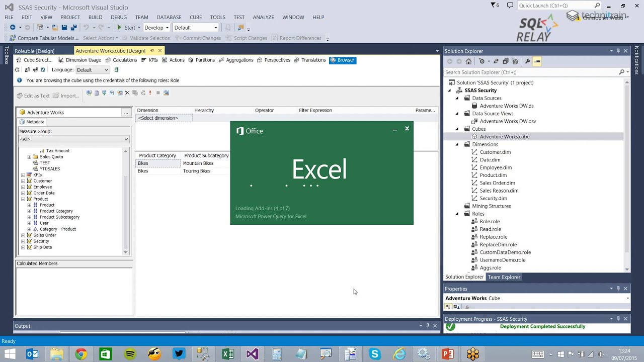Expand the Customer dimension node
This screenshot has width=644, height=362.
point(23,181)
